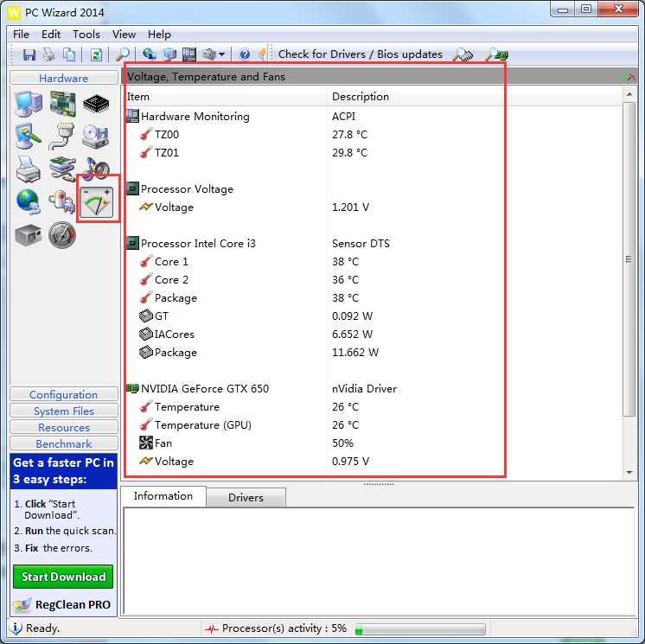Screen dimensions: 645x644
Task: Open the Configuration category
Action: 64,394
